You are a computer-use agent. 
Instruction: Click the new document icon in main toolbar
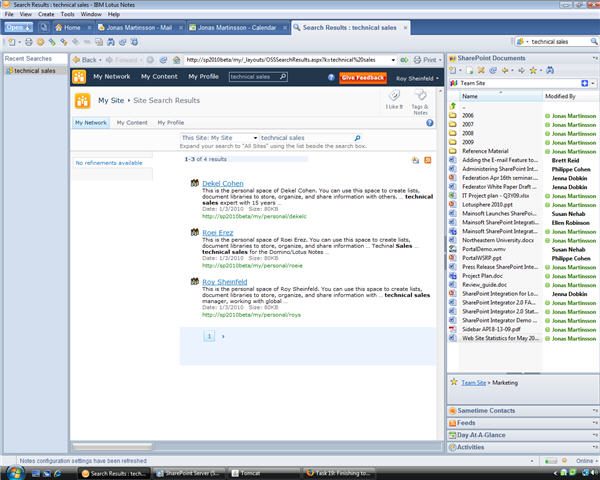(x=12, y=42)
